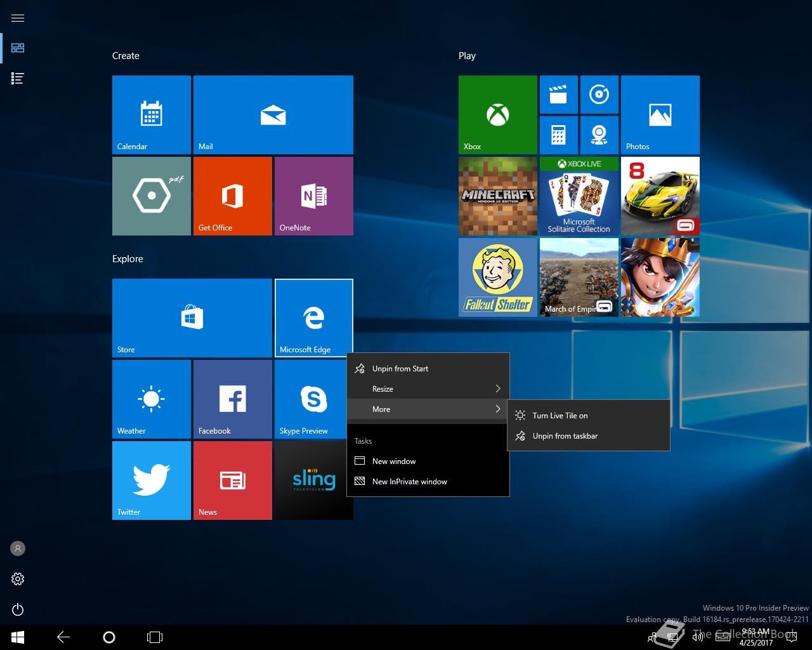Click the Create group heading

[126, 56]
